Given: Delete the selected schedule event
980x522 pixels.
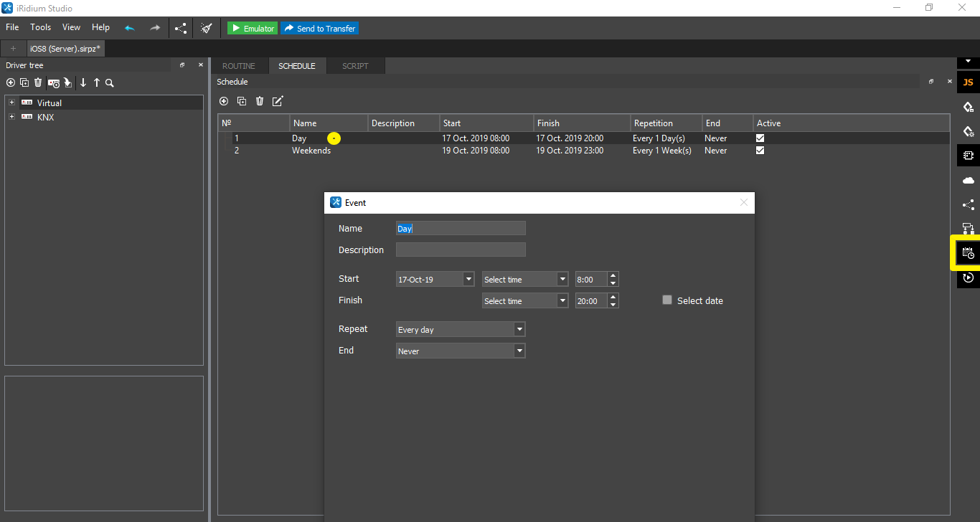Looking at the screenshot, I should click(259, 101).
